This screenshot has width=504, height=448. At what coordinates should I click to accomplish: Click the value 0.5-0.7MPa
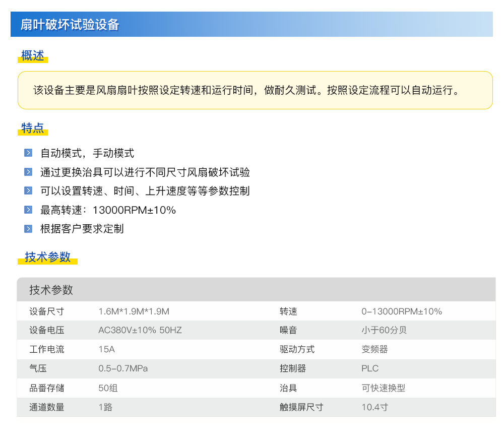pyautogui.click(x=123, y=368)
